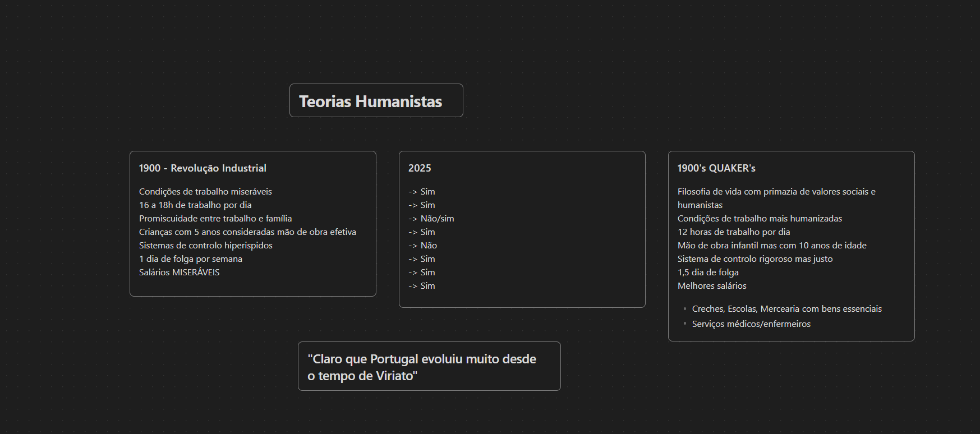Click the "2025" card heading

(420, 168)
